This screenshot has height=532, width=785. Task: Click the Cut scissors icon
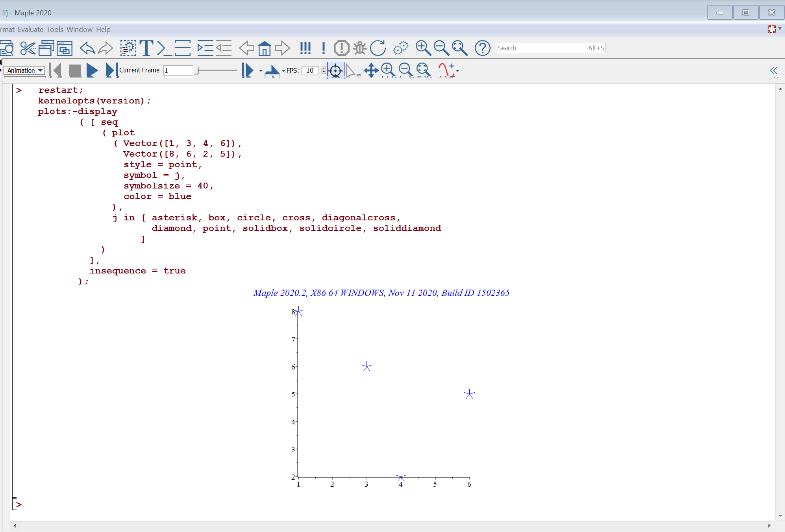click(x=28, y=48)
